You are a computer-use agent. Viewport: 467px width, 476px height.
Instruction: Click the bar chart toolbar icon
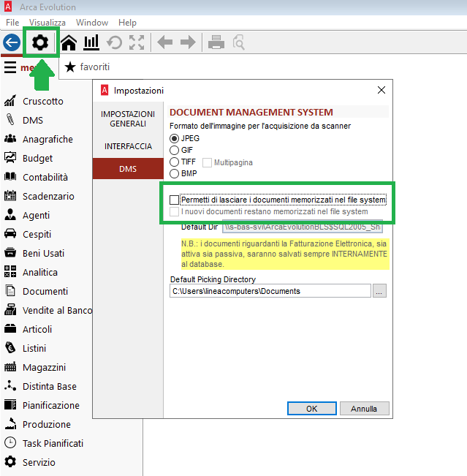click(91, 43)
